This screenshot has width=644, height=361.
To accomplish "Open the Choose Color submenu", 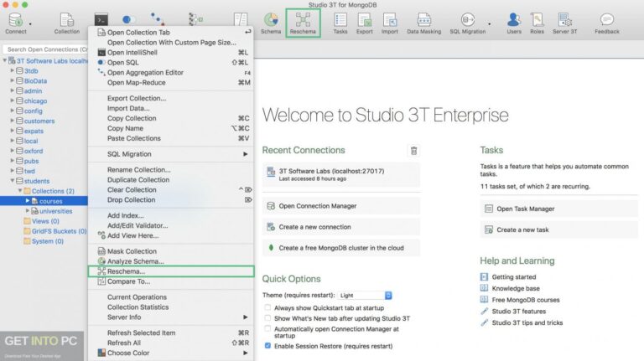I will pyautogui.click(x=171, y=353).
